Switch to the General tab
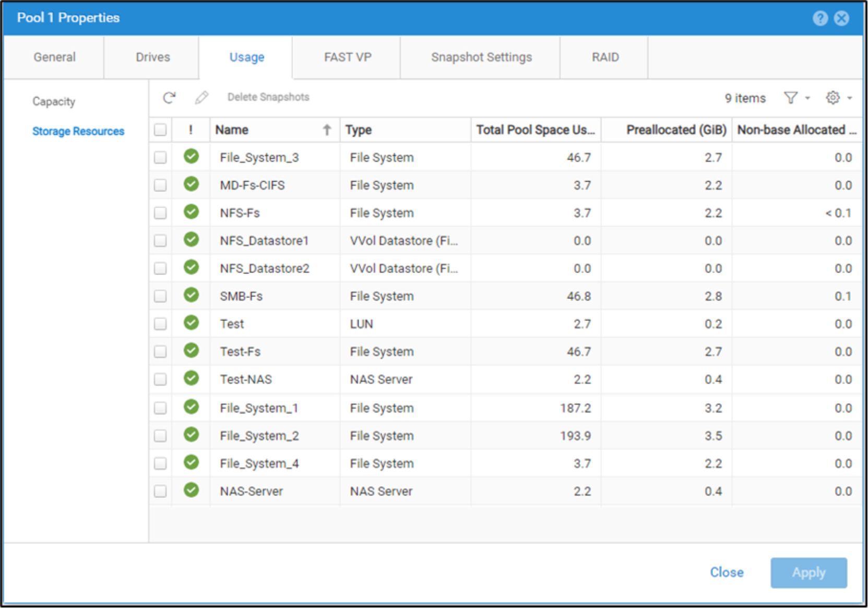 [x=54, y=57]
